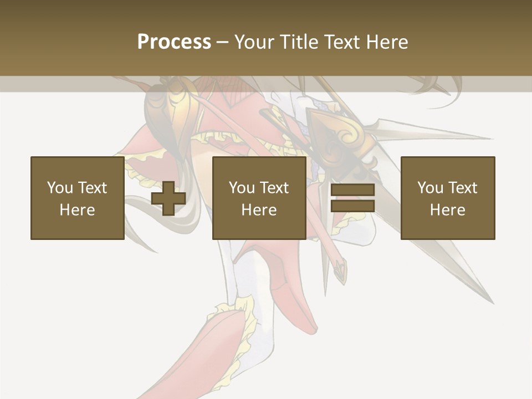Screen dimensions: 532x399
Task: Click the "Your Title Text Here" title text
Action: coord(321,42)
